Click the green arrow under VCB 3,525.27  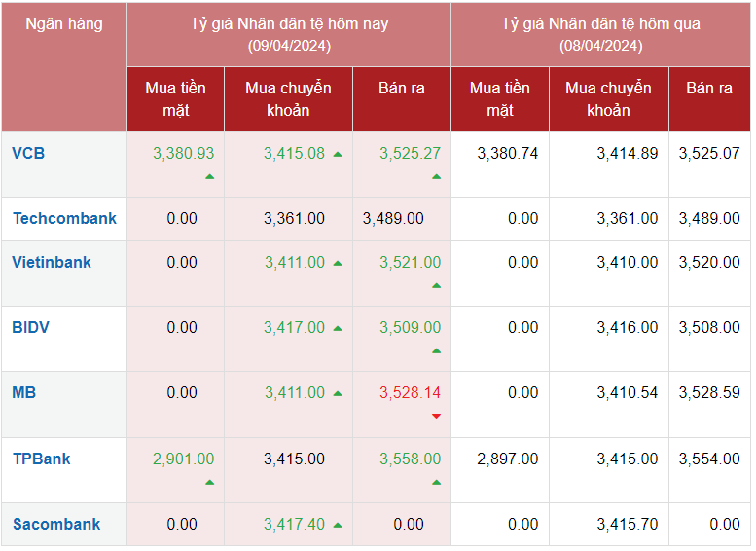(x=436, y=177)
